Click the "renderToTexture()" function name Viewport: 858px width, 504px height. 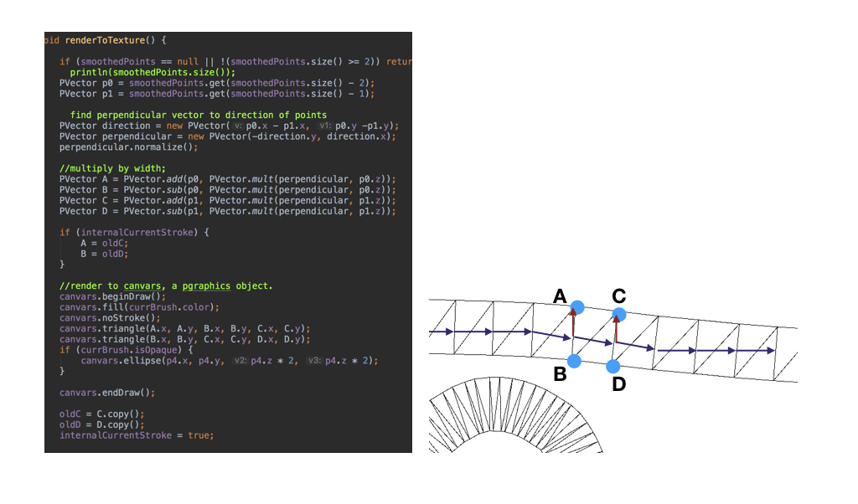click(110, 40)
